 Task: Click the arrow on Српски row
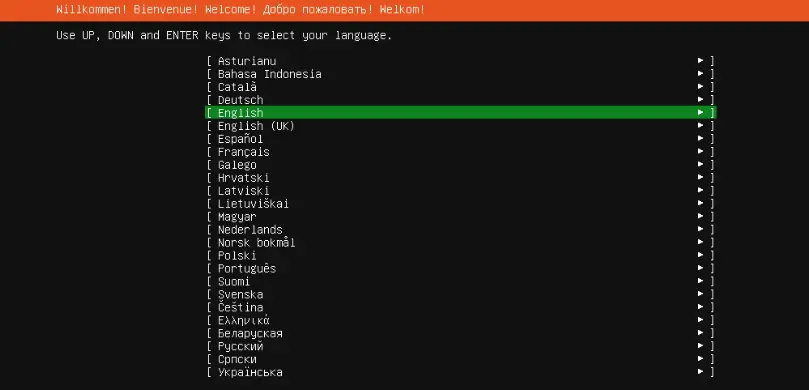[700, 359]
